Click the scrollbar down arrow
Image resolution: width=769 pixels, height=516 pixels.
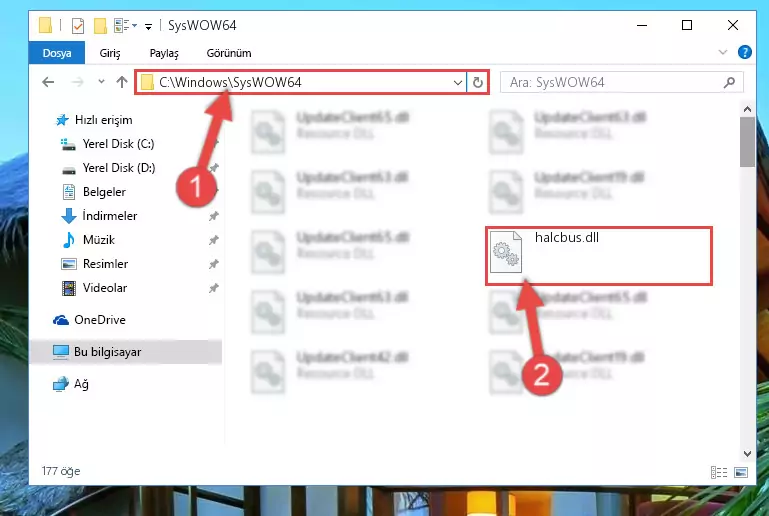pyautogui.click(x=747, y=454)
